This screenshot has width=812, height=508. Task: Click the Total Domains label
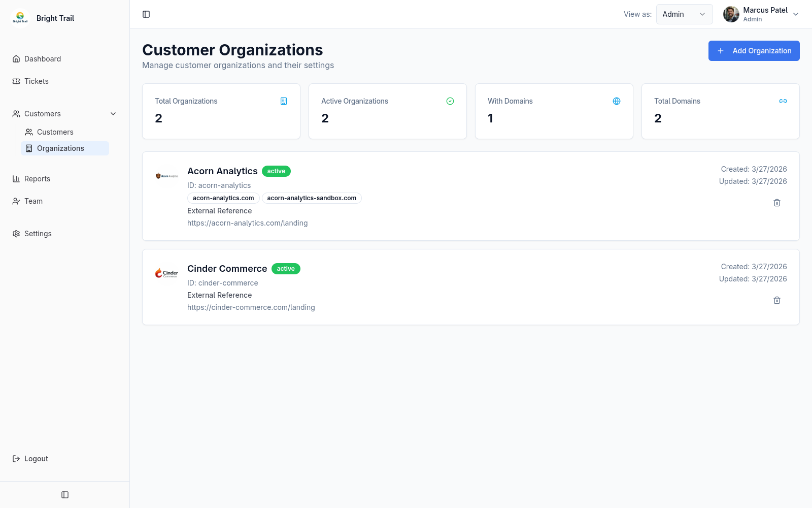tap(677, 101)
